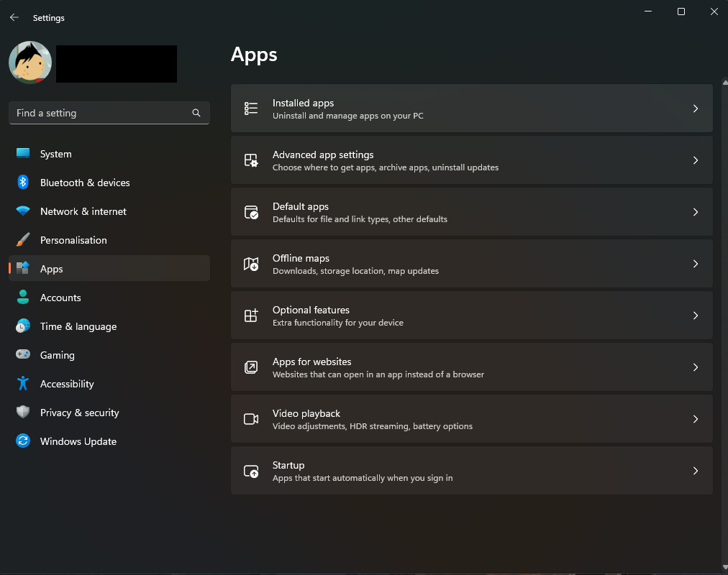Select Accounts in the sidebar
Image resolution: width=728 pixels, height=575 pixels.
[x=60, y=298]
